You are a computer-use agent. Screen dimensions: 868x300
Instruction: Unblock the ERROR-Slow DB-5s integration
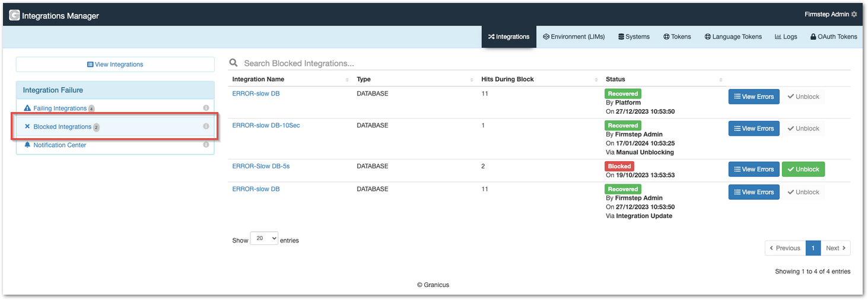(x=803, y=170)
